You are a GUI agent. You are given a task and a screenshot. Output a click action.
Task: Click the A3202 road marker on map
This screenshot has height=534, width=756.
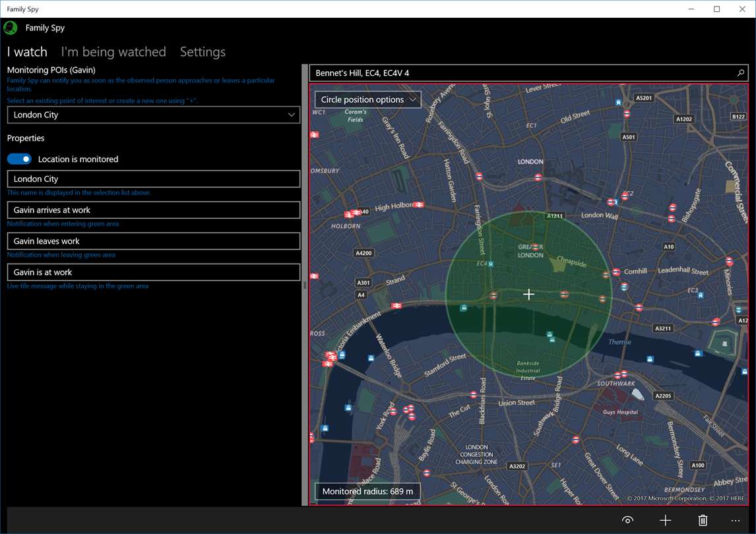[517, 466]
